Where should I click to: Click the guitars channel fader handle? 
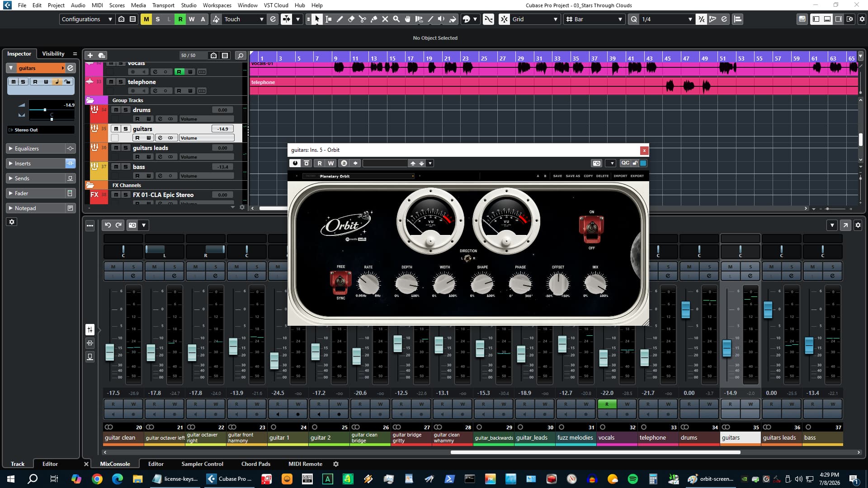[x=726, y=348]
